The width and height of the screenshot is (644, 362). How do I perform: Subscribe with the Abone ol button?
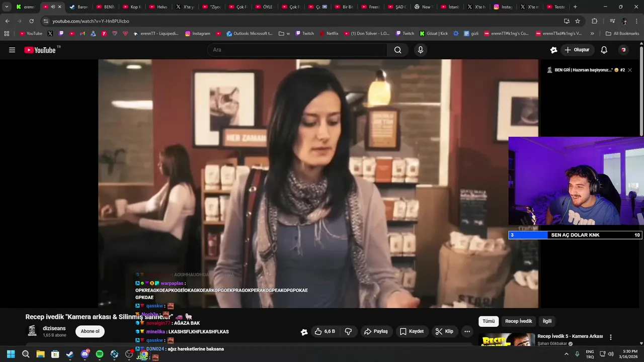click(90, 331)
